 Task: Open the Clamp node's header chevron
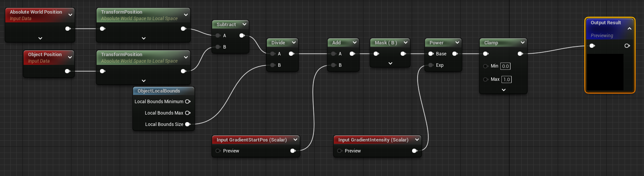click(523, 42)
